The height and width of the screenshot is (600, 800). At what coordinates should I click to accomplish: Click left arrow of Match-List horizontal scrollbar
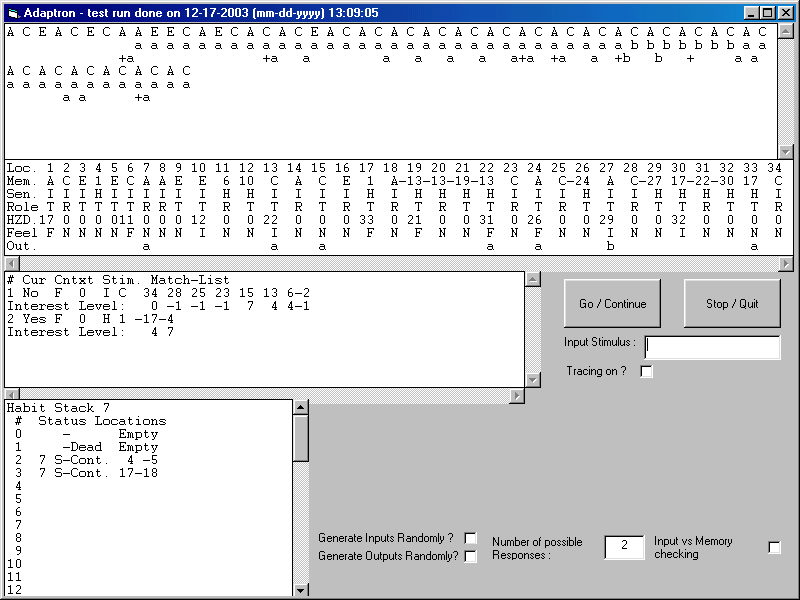pos(12,395)
